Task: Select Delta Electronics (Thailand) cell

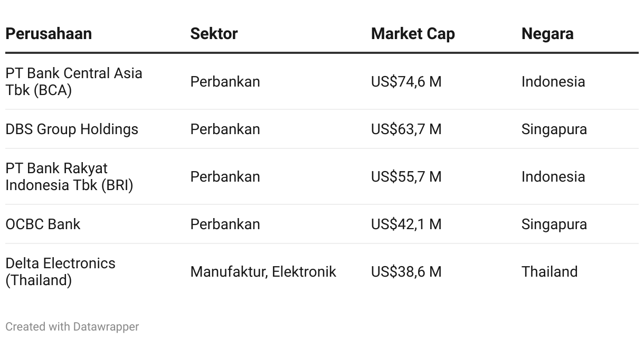Action: (x=60, y=271)
